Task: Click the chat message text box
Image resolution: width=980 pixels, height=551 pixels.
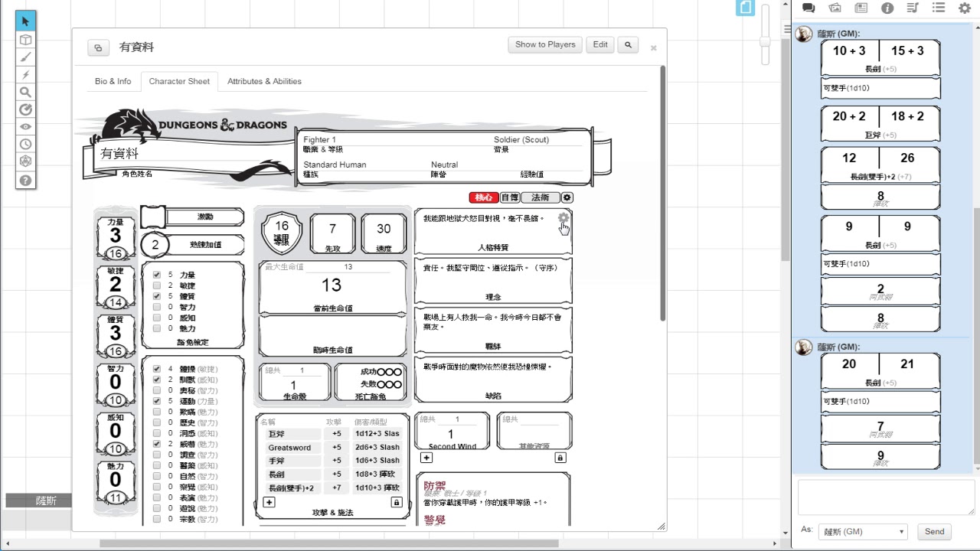Action: (884, 497)
